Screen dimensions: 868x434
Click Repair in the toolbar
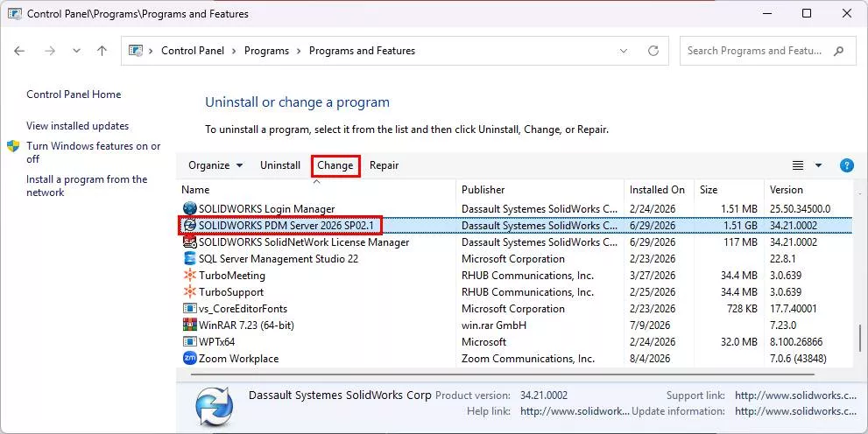385,165
